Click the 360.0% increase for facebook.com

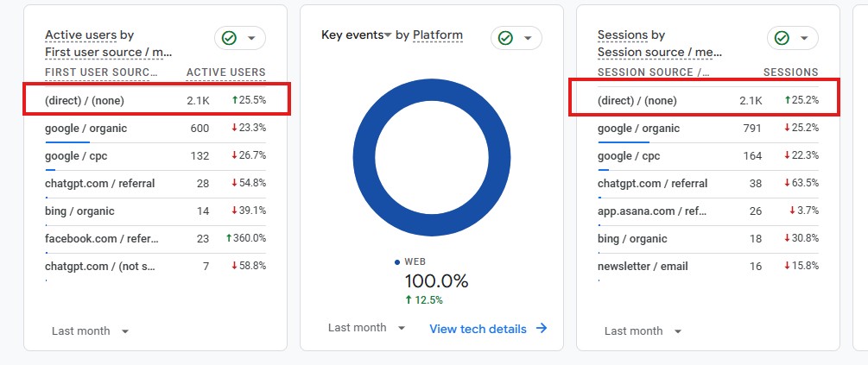[246, 238]
